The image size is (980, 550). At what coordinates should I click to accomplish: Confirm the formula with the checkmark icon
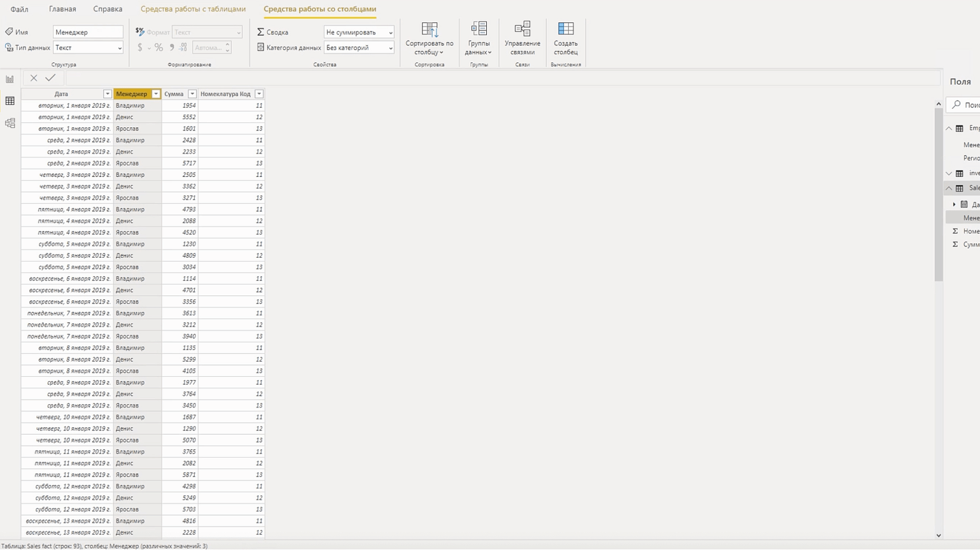(50, 78)
